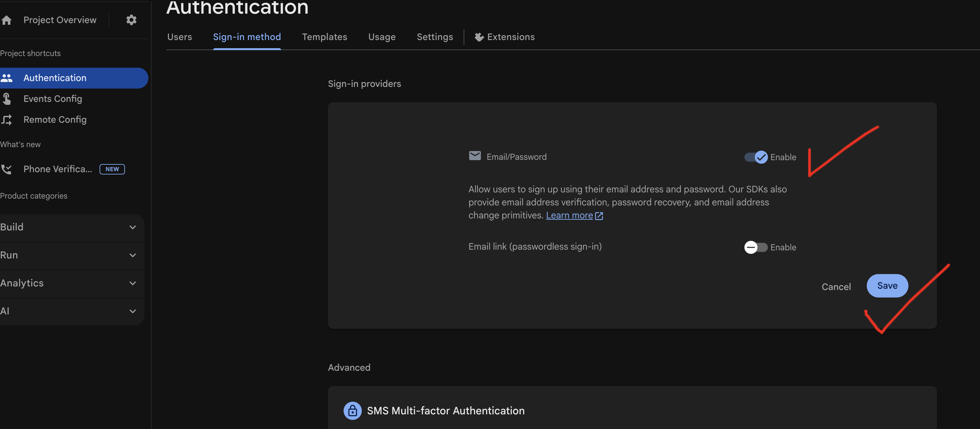Cancel the provider configuration
The height and width of the screenshot is (429, 980).
(836, 287)
